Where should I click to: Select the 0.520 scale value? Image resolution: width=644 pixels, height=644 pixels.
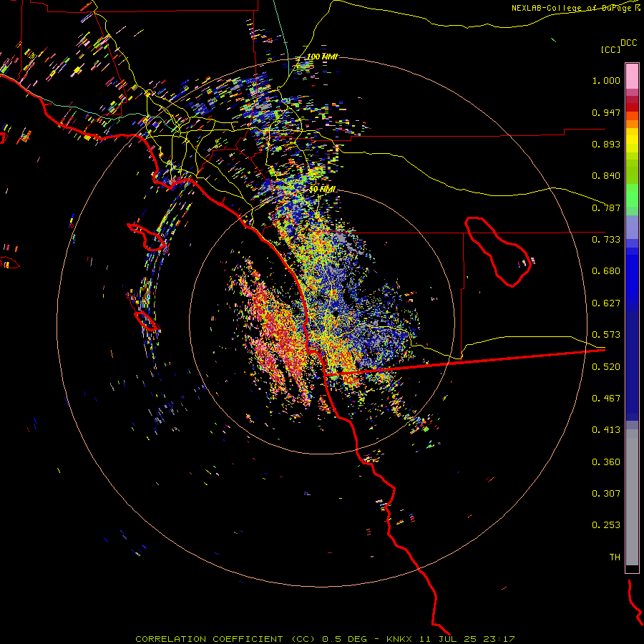click(606, 366)
